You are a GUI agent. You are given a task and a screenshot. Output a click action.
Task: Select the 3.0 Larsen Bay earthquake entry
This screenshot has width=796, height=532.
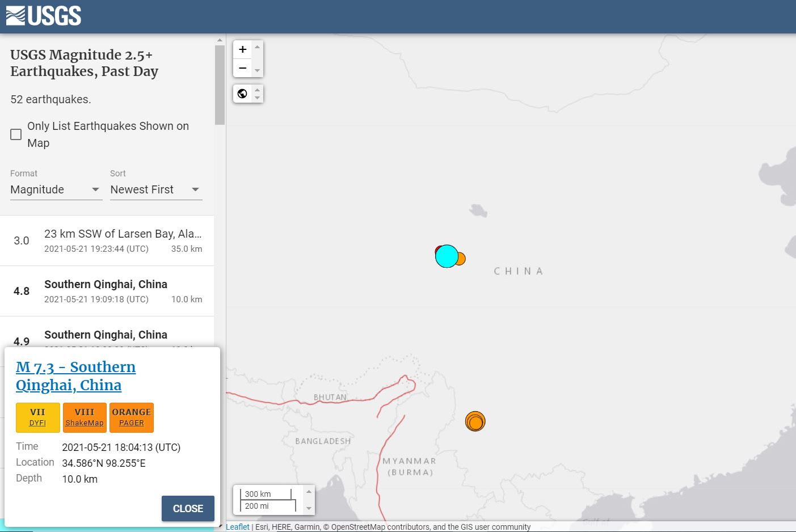tap(107, 240)
